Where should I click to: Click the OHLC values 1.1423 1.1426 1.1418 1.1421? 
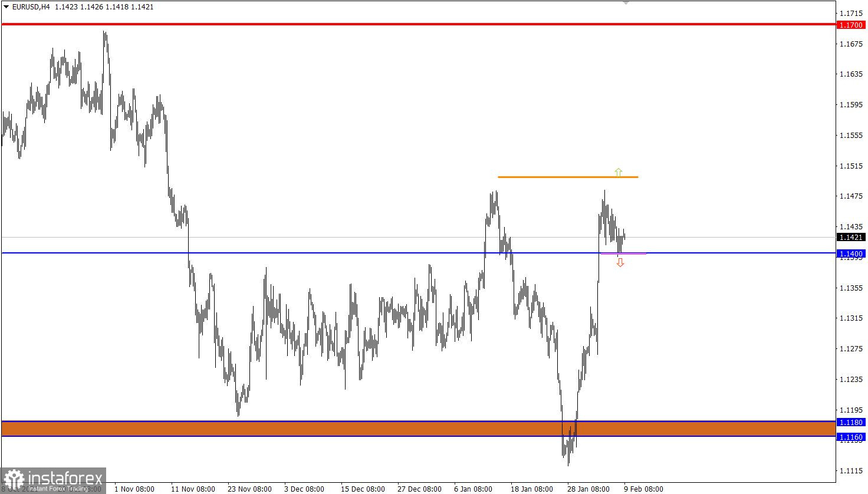point(104,7)
